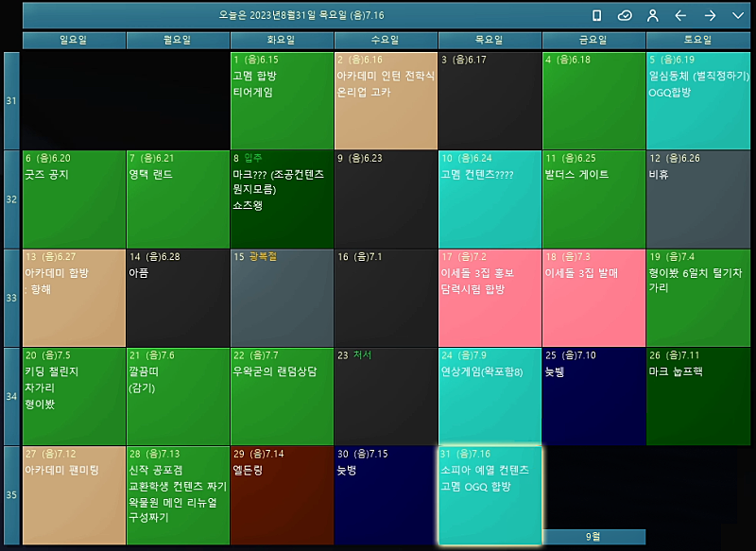
Task: Select week 31 row number
Action: (x=11, y=100)
